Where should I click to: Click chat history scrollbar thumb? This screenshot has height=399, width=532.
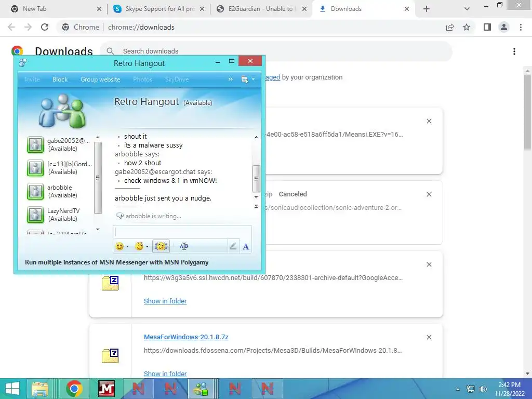pyautogui.click(x=256, y=179)
